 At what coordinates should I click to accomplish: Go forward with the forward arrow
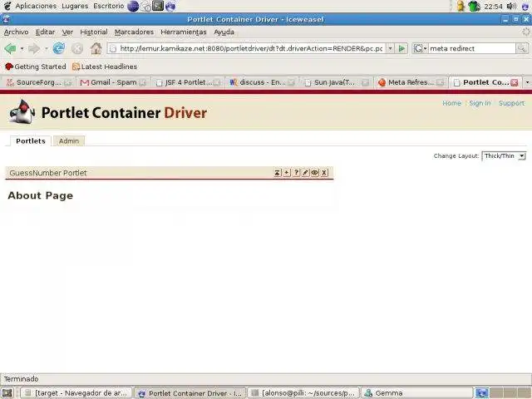pos(34,48)
